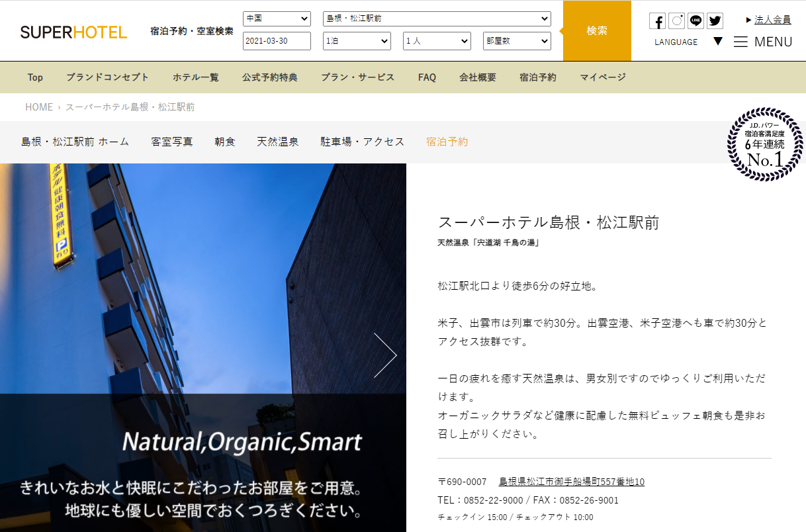Open the Twitter social icon
806x532 pixels.
(715, 21)
